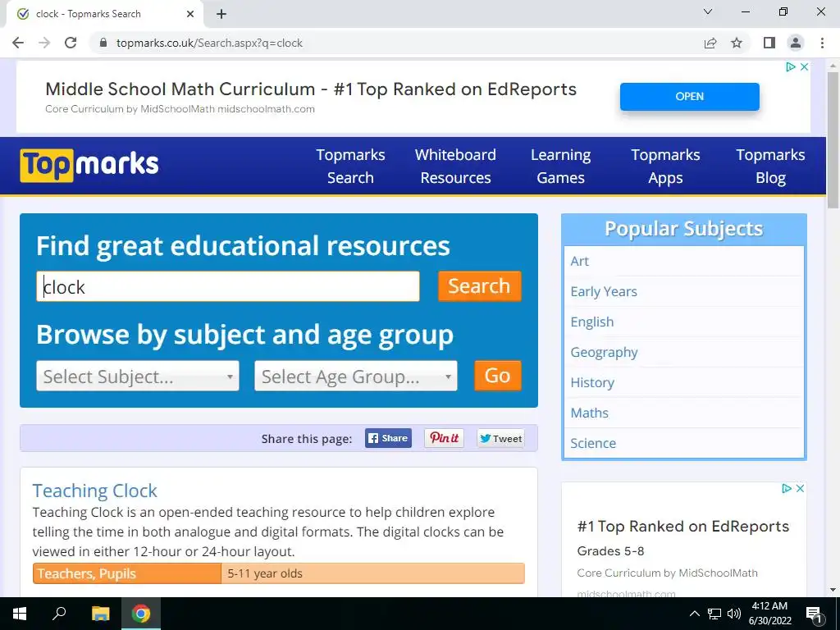
Task: Open volume control in tray
Action: point(734,614)
